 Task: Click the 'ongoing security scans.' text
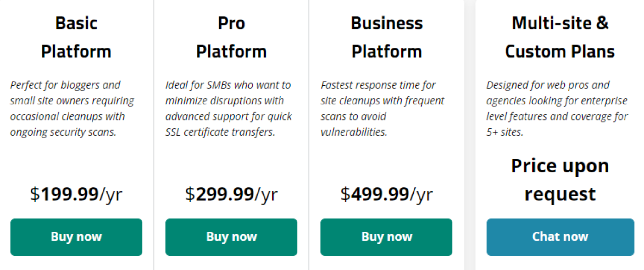[63, 132]
